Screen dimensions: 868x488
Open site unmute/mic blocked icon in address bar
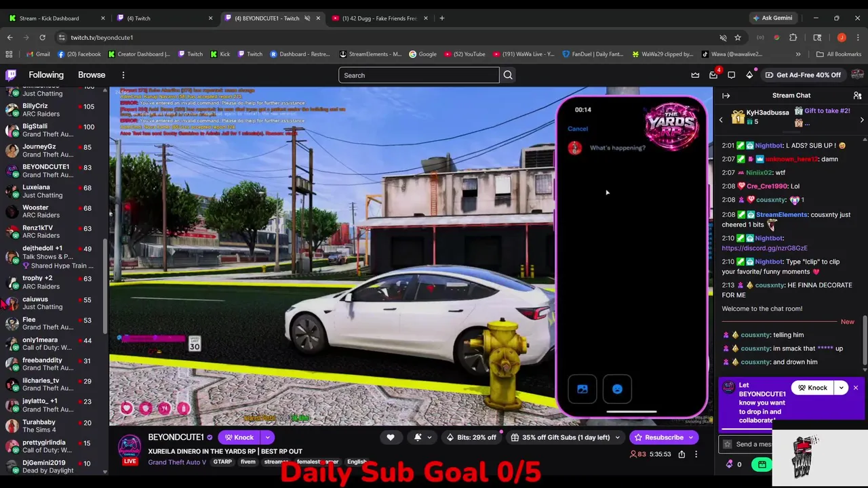pos(723,37)
